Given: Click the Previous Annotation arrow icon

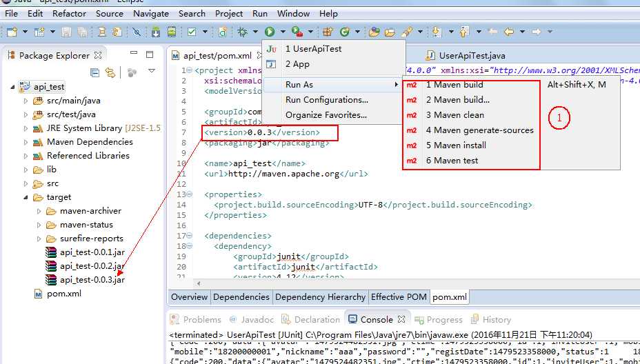Looking at the screenshot, I should click(x=465, y=32).
